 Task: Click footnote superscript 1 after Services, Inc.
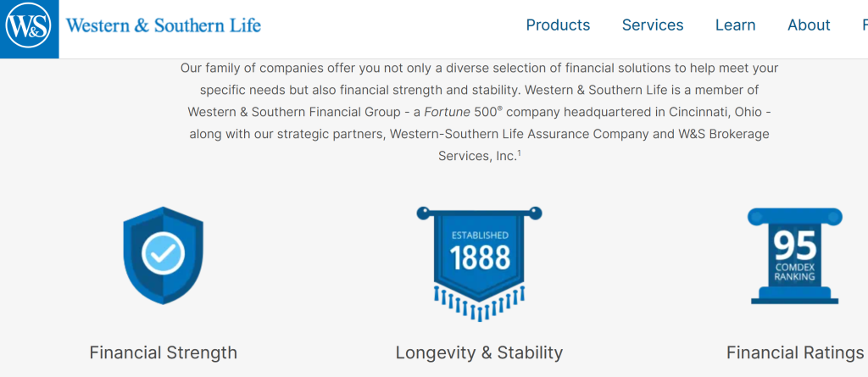point(519,153)
